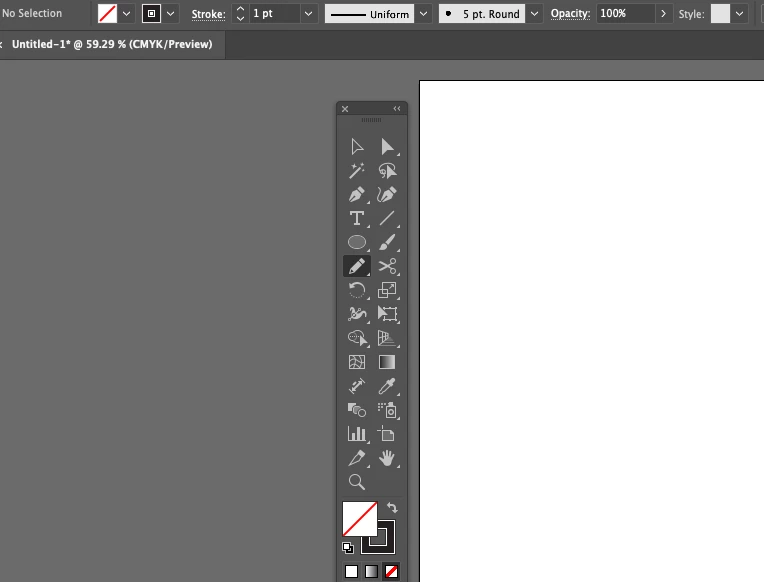Set paint mode to Gradient

click(371, 571)
